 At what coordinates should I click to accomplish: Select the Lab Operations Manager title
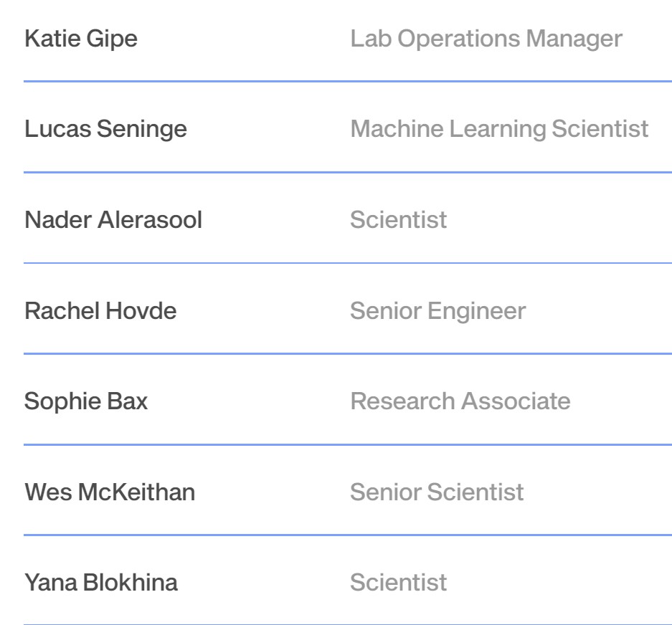tap(486, 39)
